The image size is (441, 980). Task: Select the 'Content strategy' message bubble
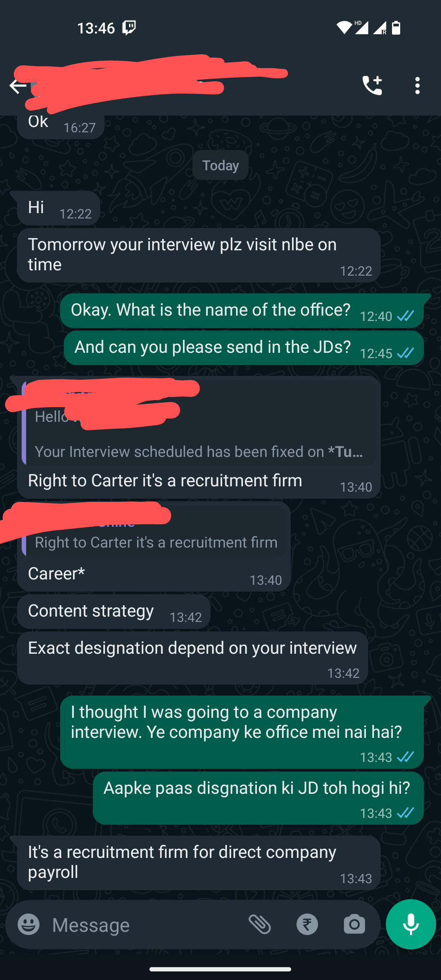tap(114, 612)
